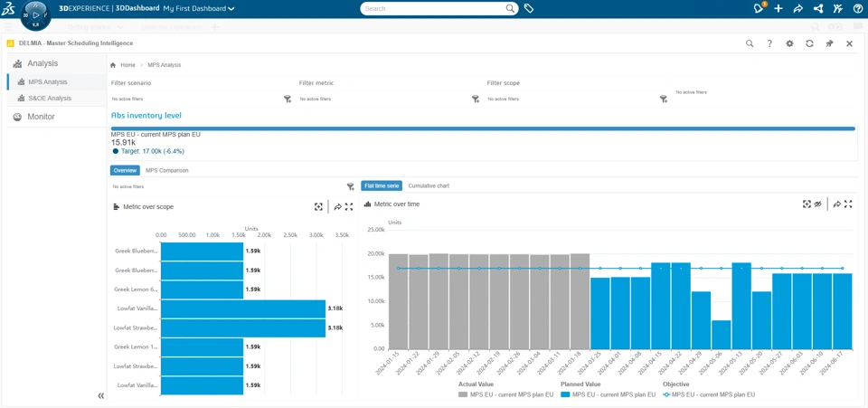868x408 pixels.
Task: Open the help question mark in top bar
Action: coord(857,8)
